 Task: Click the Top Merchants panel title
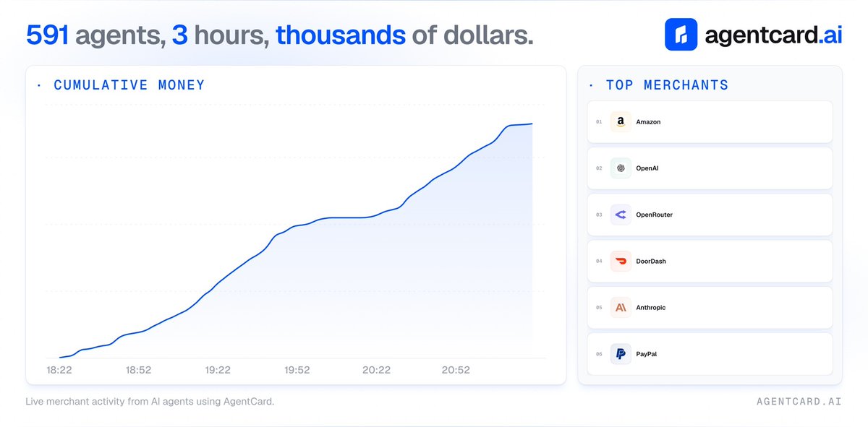667,85
